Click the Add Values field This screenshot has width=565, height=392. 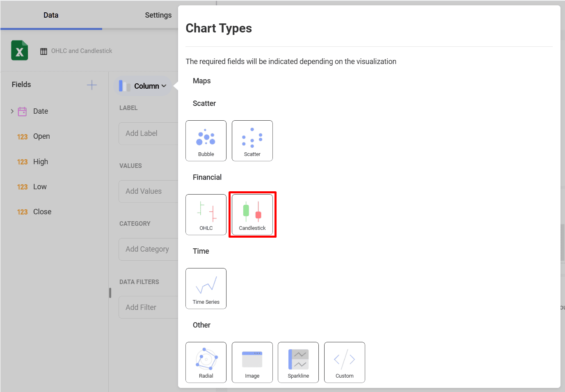click(x=149, y=191)
